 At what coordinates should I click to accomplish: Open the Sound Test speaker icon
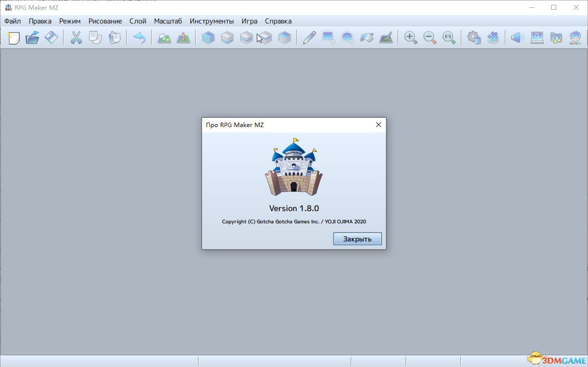pos(518,38)
